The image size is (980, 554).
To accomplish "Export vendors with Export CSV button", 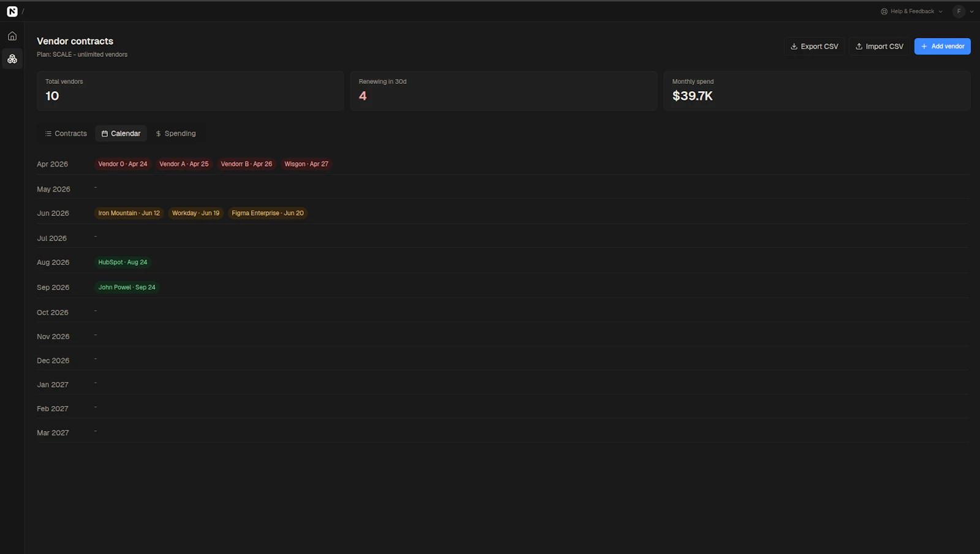I will (x=814, y=47).
